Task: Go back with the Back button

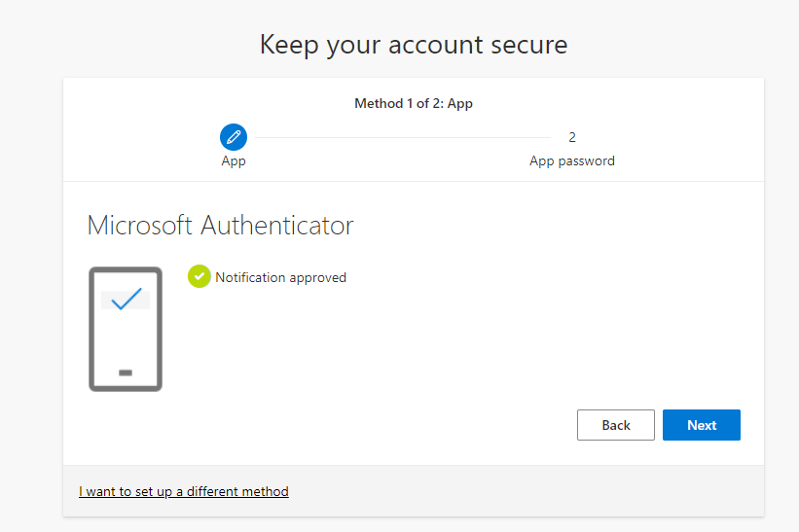Action: coord(616,425)
